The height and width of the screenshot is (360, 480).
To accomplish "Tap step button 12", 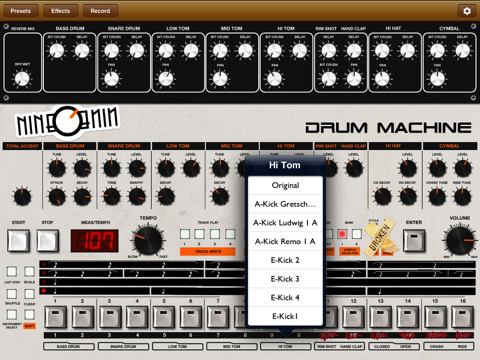I will [353, 317].
